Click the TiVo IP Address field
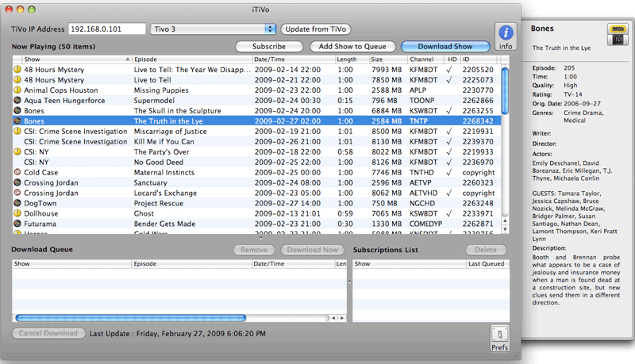The image size is (635, 364). coord(107,29)
